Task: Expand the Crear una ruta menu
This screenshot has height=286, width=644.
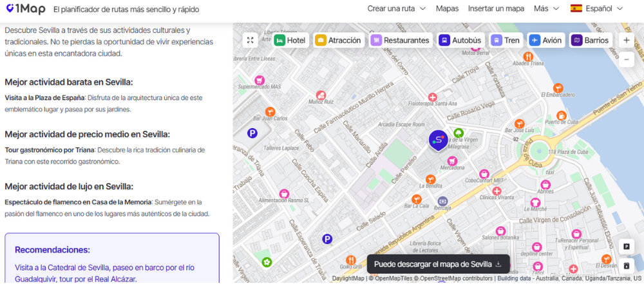Action: point(396,8)
